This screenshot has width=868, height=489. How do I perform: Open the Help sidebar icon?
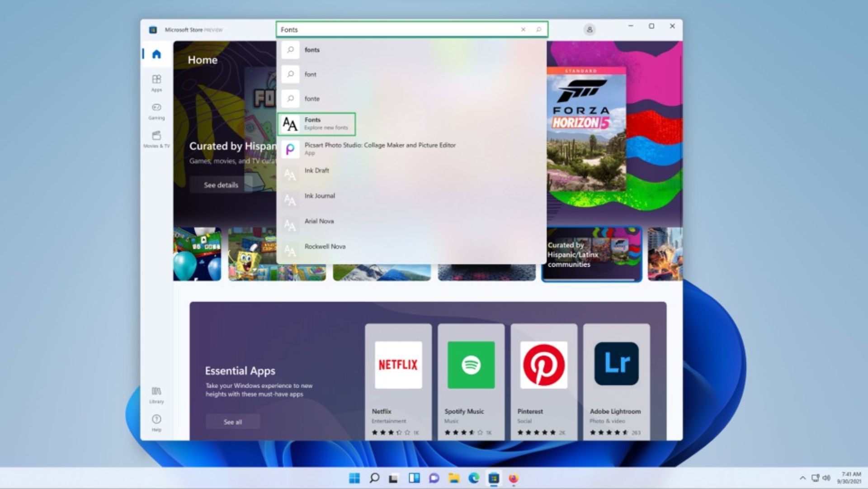pyautogui.click(x=156, y=423)
